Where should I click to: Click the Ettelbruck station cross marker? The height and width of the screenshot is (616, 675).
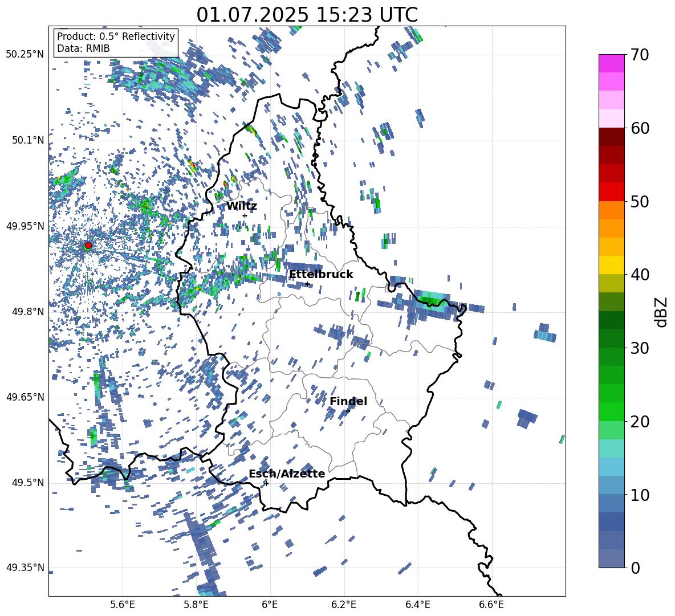(307, 284)
